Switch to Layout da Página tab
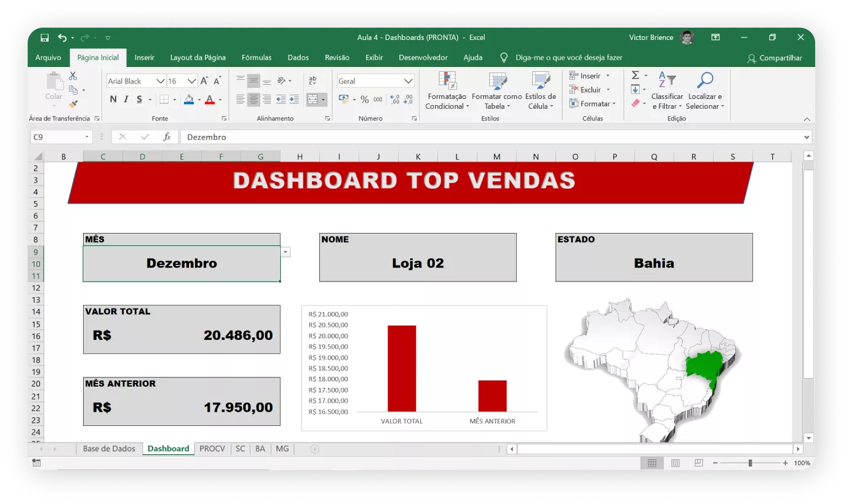The width and height of the screenshot is (849, 504). 198,57
